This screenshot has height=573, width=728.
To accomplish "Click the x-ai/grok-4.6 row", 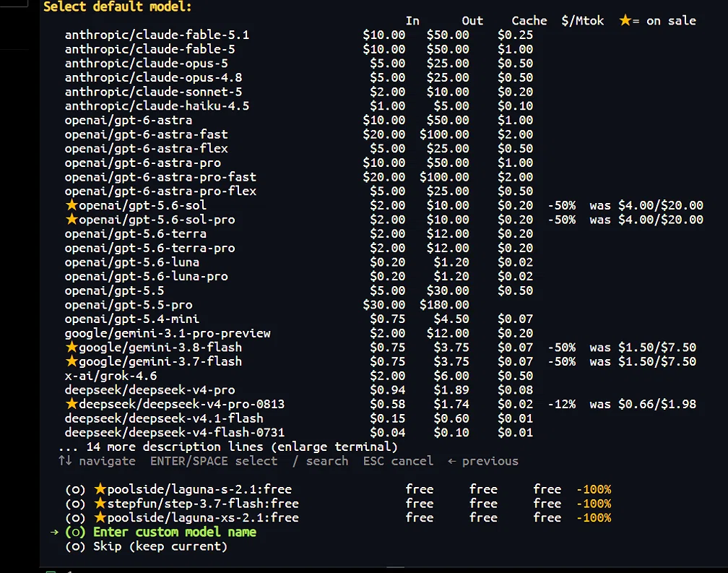I will point(299,376).
